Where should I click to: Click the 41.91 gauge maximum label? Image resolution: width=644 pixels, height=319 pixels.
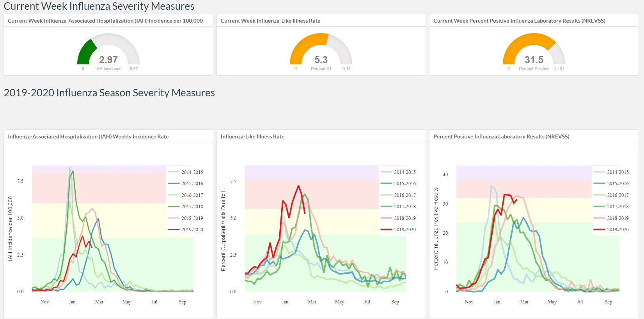(x=559, y=69)
